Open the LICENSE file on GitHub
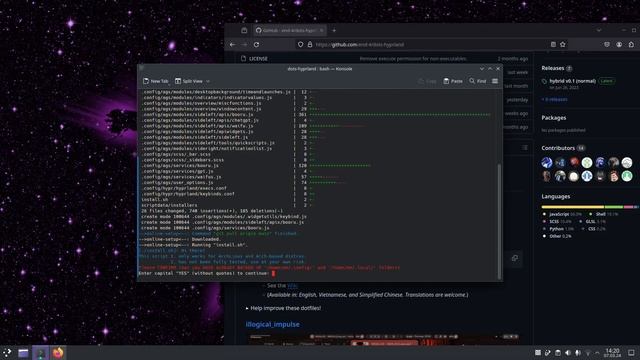Image resolution: width=640 pixels, height=360 pixels. coord(258,59)
